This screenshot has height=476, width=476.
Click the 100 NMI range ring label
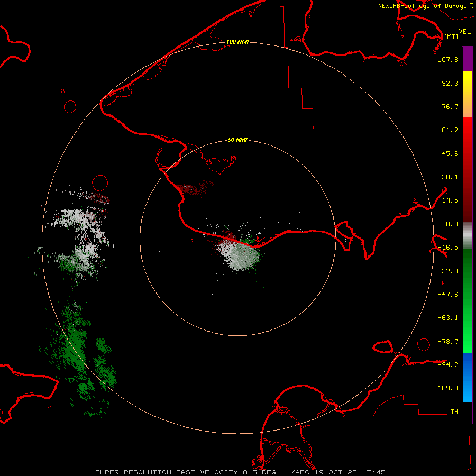pyautogui.click(x=237, y=42)
